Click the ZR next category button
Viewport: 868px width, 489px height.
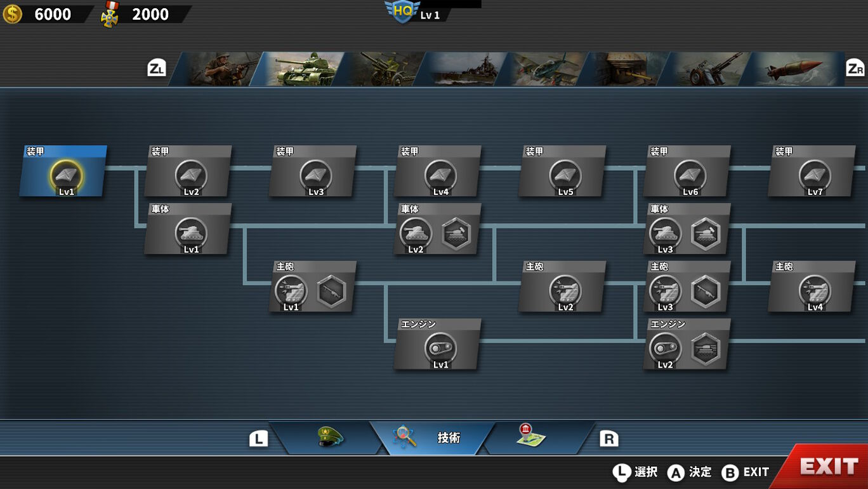(855, 69)
